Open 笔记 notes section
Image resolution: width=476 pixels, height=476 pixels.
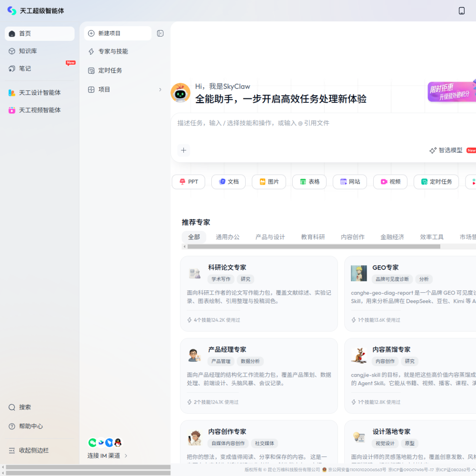tap(40, 69)
